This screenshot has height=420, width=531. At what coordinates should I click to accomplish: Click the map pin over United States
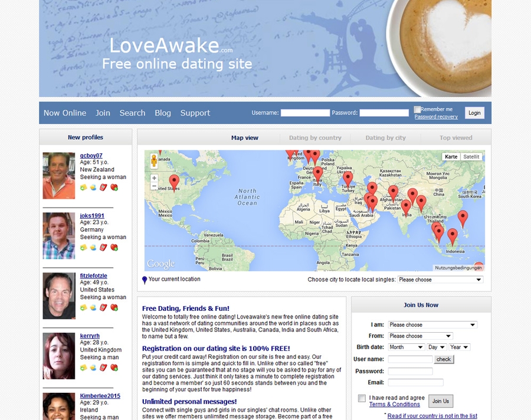click(x=174, y=182)
